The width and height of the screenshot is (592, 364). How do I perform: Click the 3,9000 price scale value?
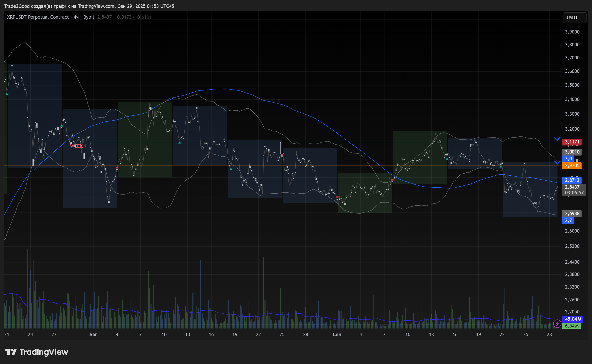[572, 32]
